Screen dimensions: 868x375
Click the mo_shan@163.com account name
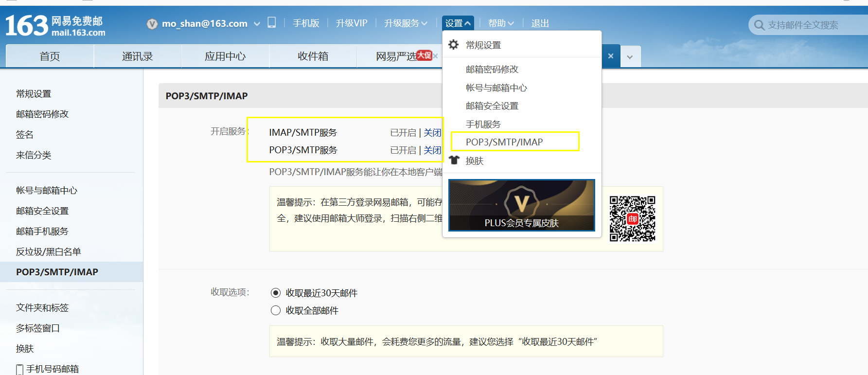(205, 23)
